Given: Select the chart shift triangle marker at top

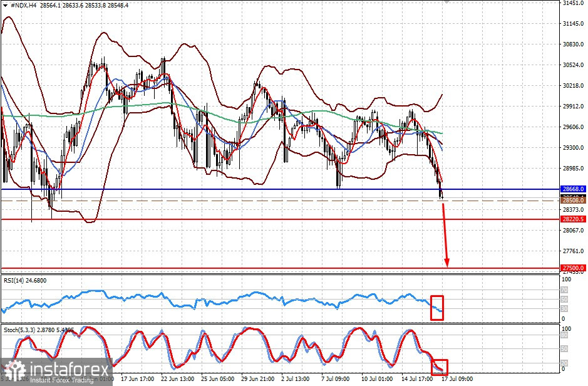Looking at the screenshot, I should [446, 1].
